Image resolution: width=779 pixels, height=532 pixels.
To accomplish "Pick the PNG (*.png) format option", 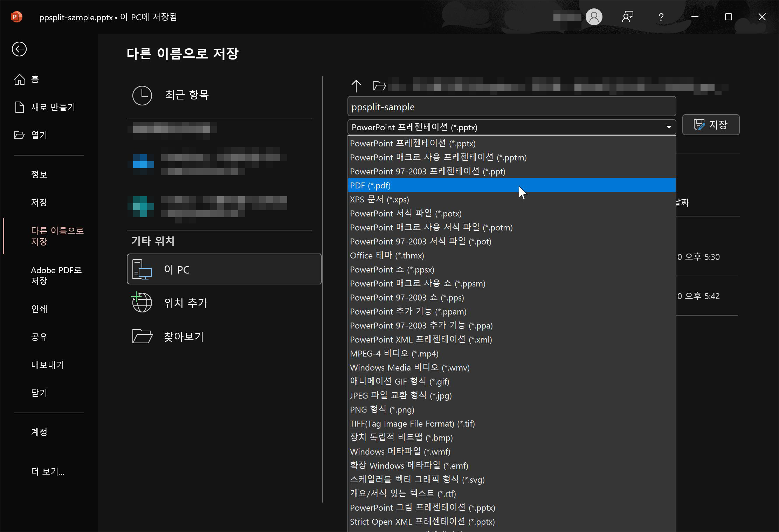I will [382, 409].
